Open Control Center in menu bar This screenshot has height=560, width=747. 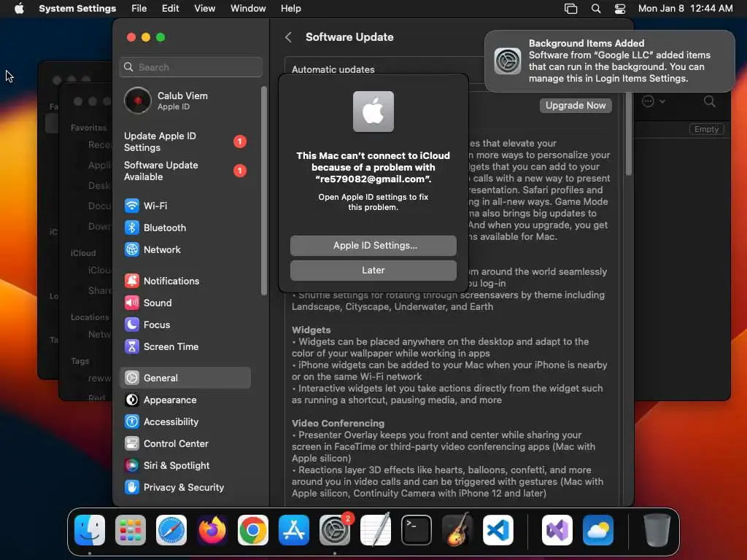[620, 9]
